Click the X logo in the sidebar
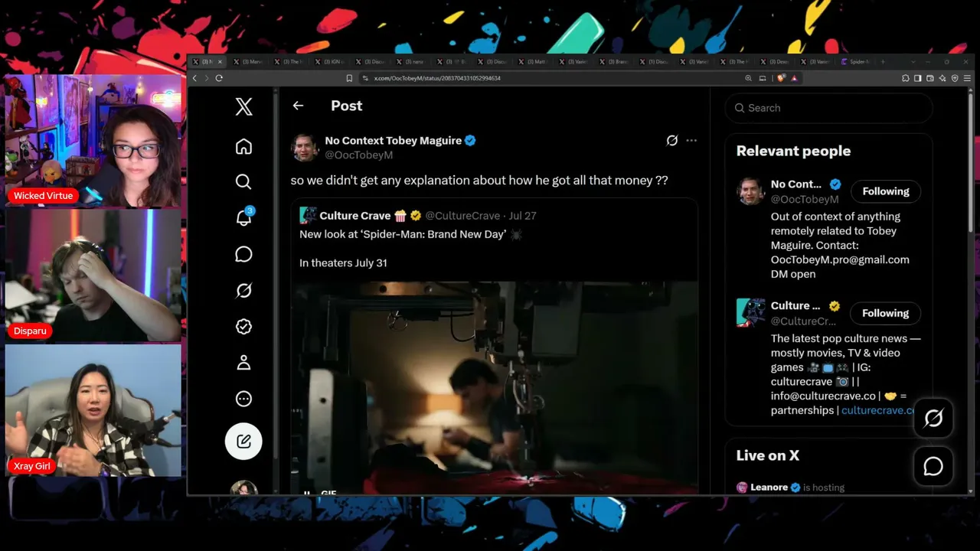 (243, 106)
